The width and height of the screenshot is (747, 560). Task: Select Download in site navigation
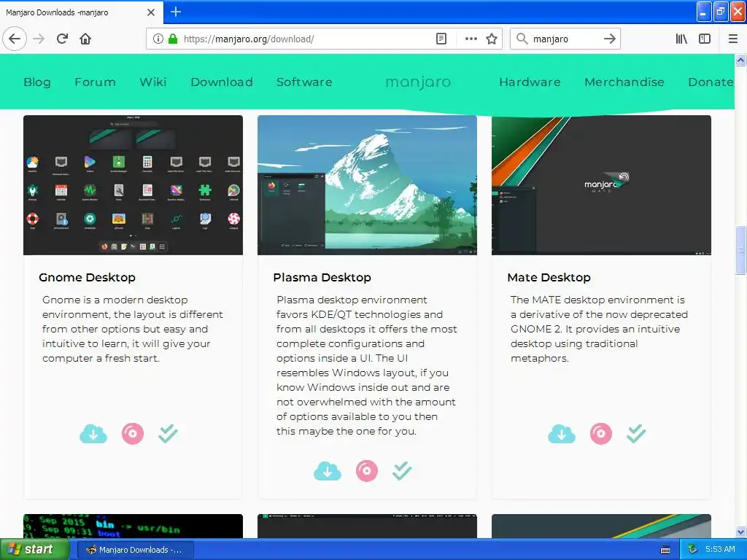pos(222,82)
